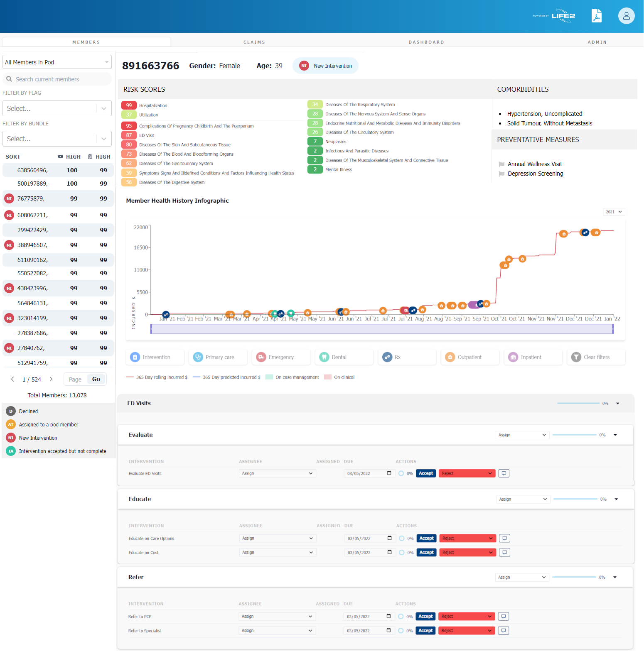Click the Search current members field

57,79
